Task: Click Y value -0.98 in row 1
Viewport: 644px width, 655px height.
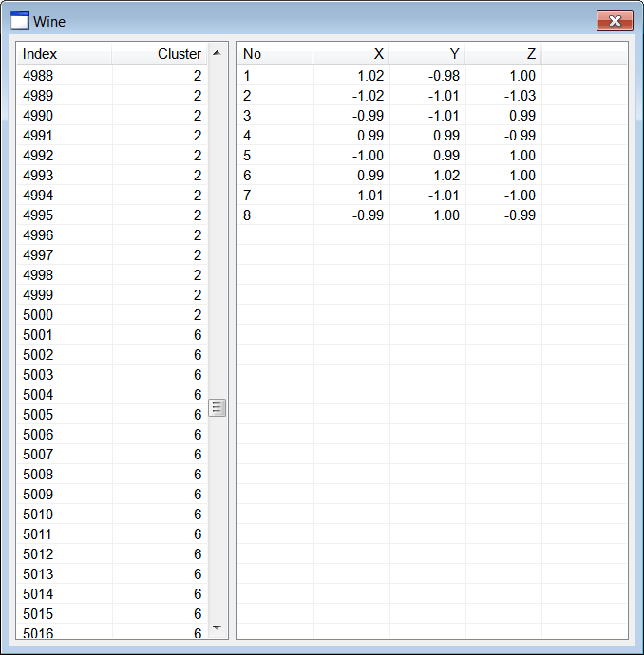Action: point(444,76)
